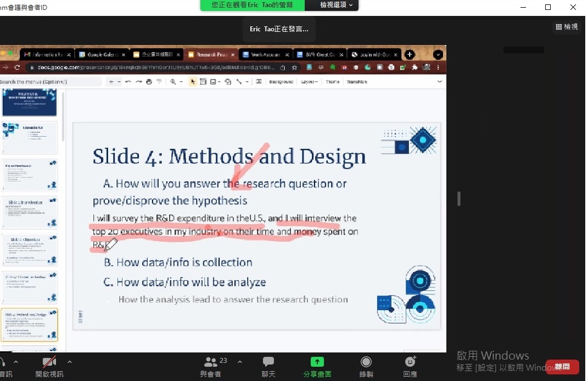Click the bookmark star in the address bar
This screenshot has width=588, height=381.
tap(295, 68)
